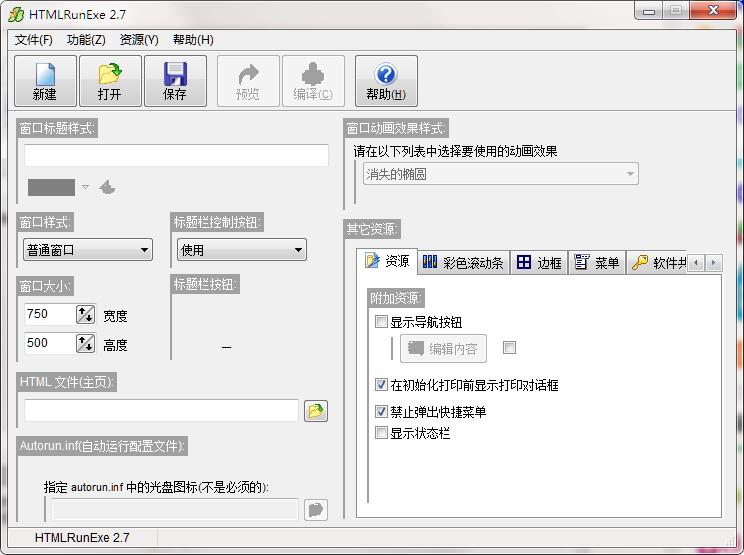
Task: Expand the title color swatch dropdown arrow
Action: coord(85,187)
